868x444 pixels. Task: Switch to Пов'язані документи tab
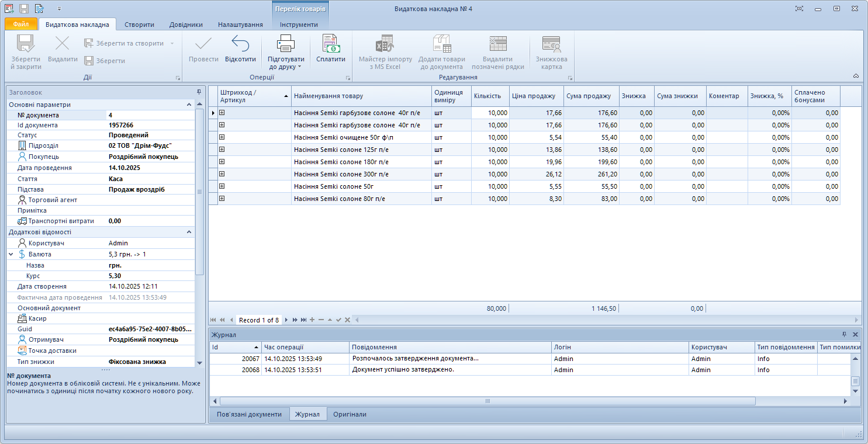pyautogui.click(x=249, y=414)
